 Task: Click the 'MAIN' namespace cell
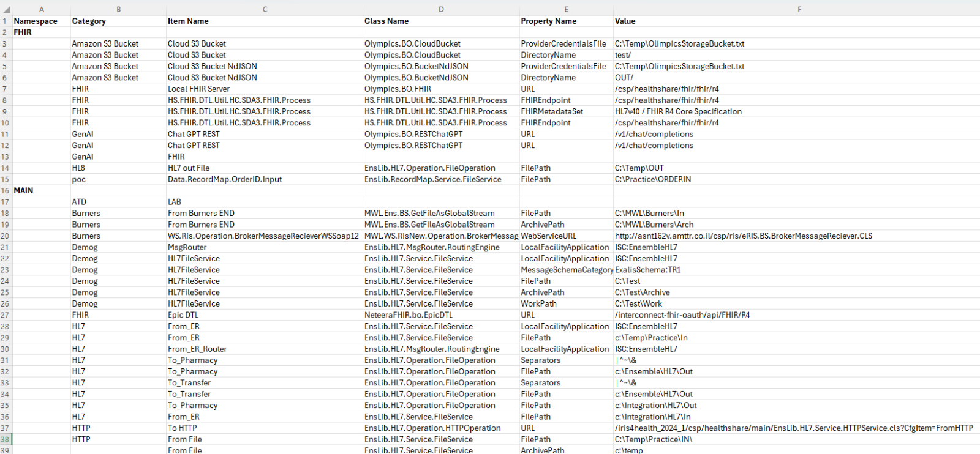[24, 191]
